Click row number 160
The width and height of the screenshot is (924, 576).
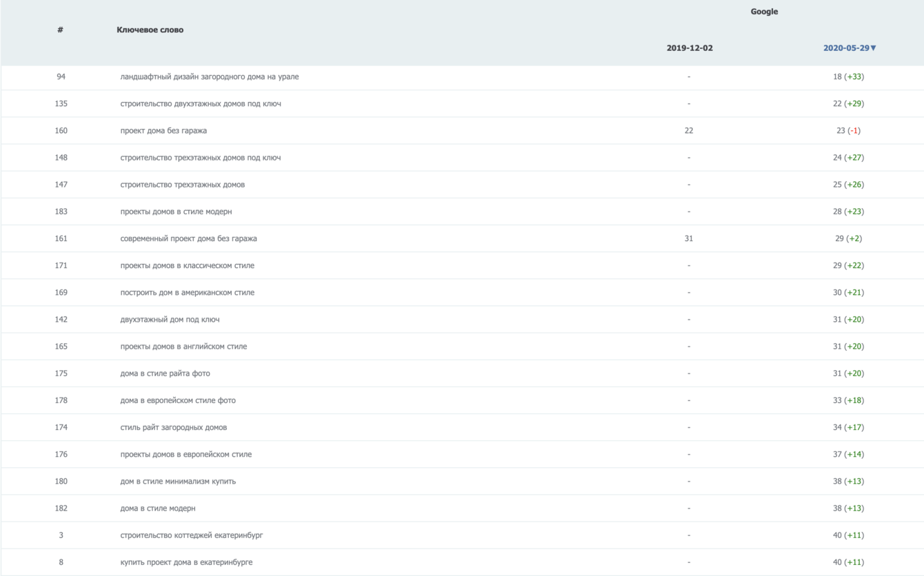[x=61, y=130]
